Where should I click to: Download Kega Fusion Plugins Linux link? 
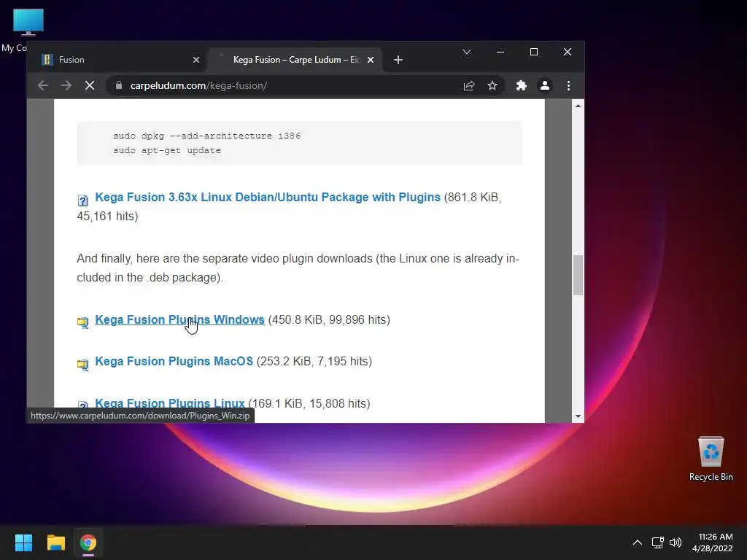pos(169,403)
